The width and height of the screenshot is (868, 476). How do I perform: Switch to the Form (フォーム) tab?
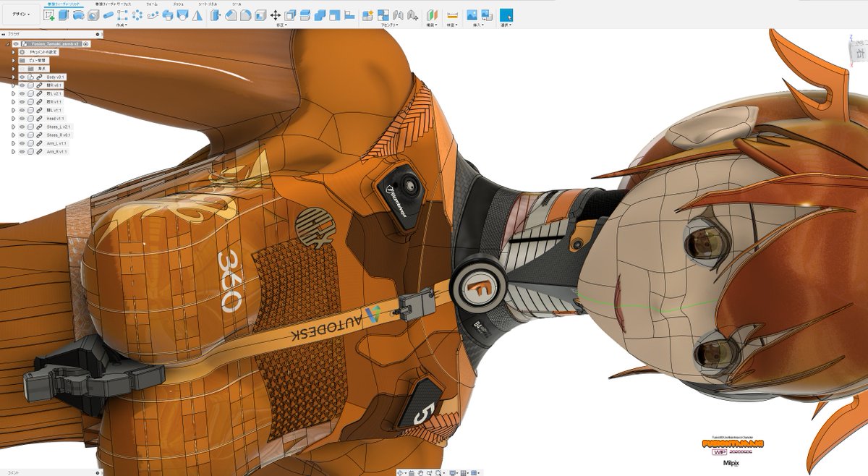pos(152,4)
